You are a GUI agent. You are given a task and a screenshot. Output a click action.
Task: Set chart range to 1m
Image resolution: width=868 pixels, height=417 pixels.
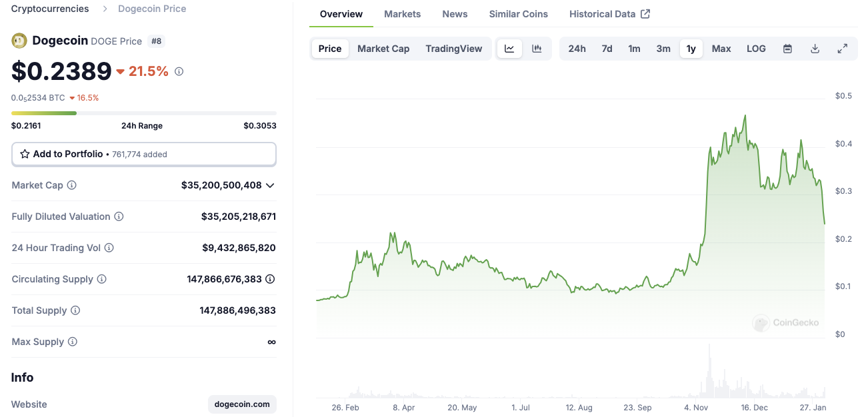[x=634, y=49]
